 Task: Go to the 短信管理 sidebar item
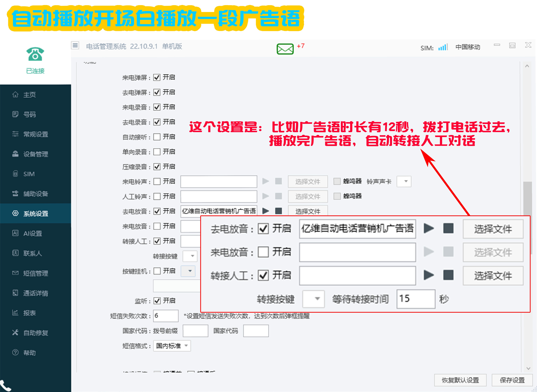pyautogui.click(x=35, y=273)
